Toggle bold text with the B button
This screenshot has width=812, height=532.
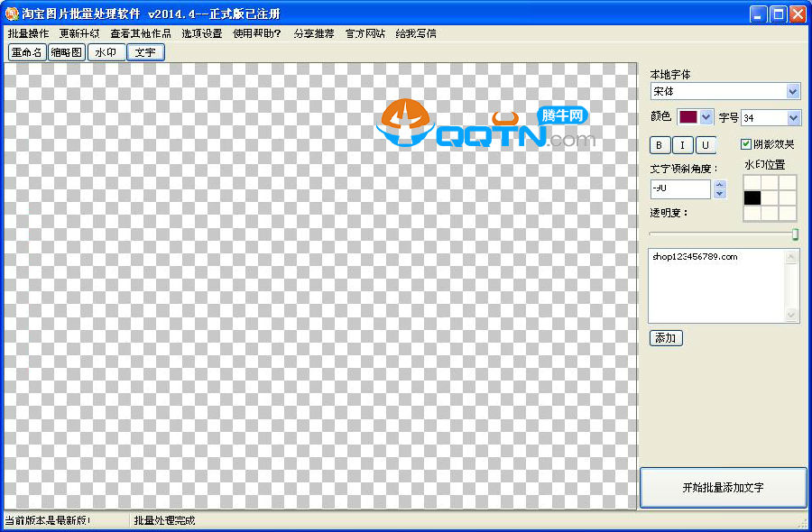pyautogui.click(x=660, y=145)
